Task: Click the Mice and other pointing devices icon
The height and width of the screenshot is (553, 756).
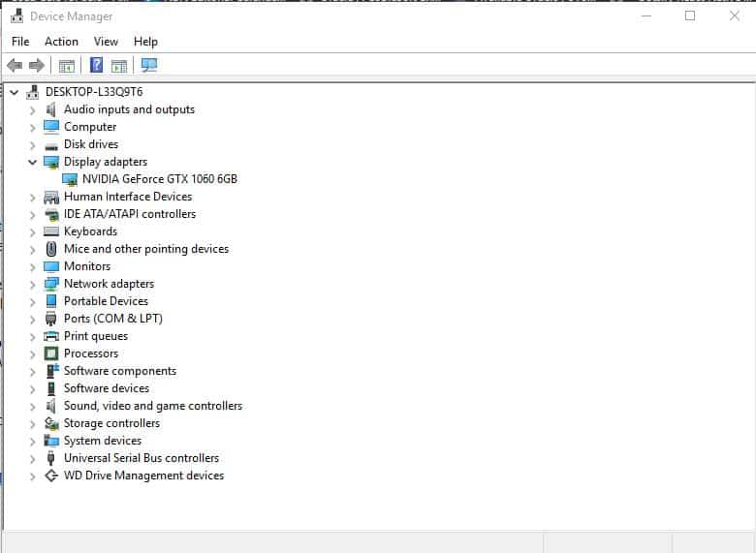Action: [51, 249]
